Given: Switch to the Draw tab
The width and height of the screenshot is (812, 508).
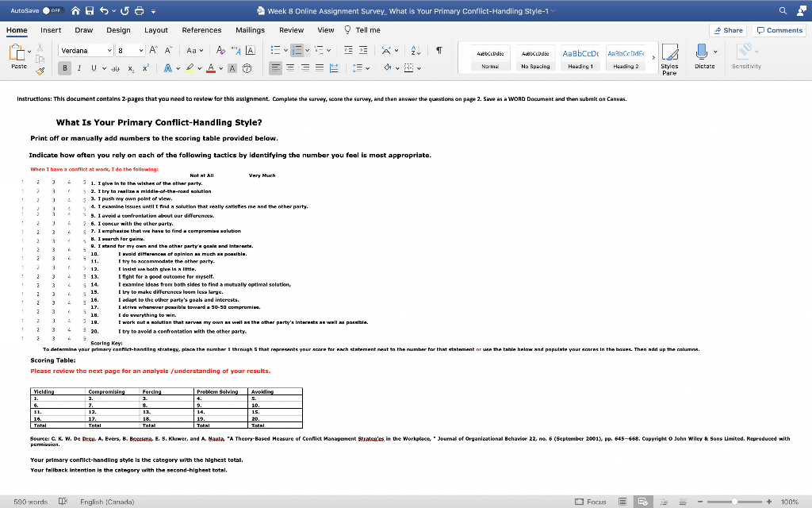Looking at the screenshot, I should 84,30.
